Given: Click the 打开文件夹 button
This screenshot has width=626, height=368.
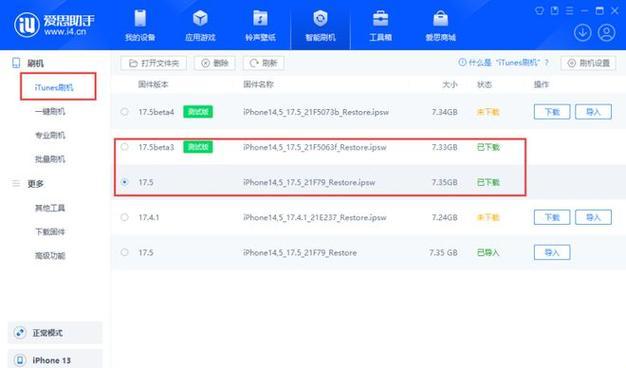Looking at the screenshot, I should tap(154, 63).
